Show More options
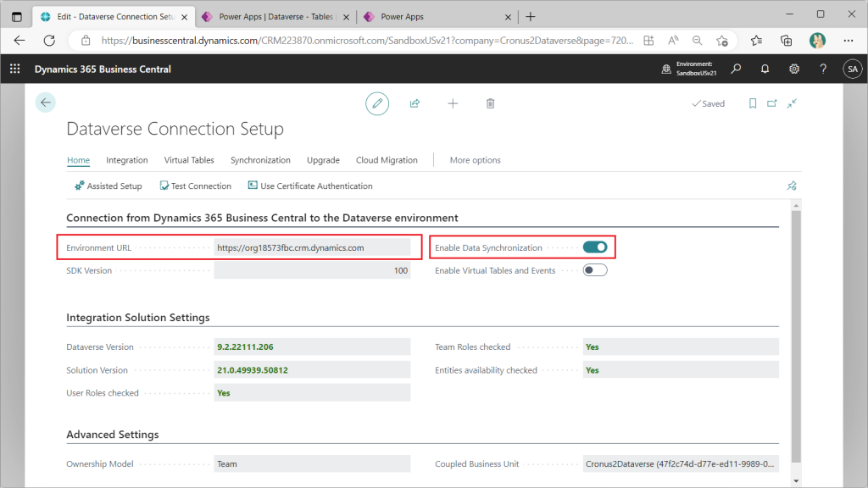 coord(475,160)
